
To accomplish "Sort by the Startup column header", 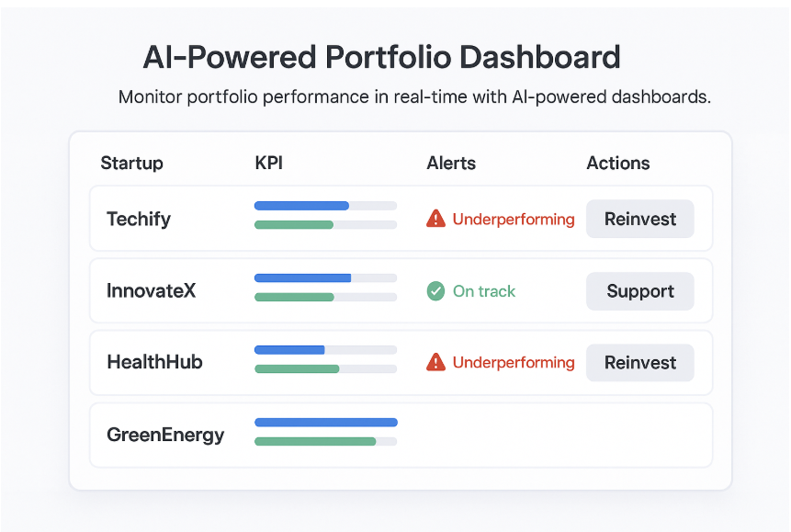I will [131, 164].
